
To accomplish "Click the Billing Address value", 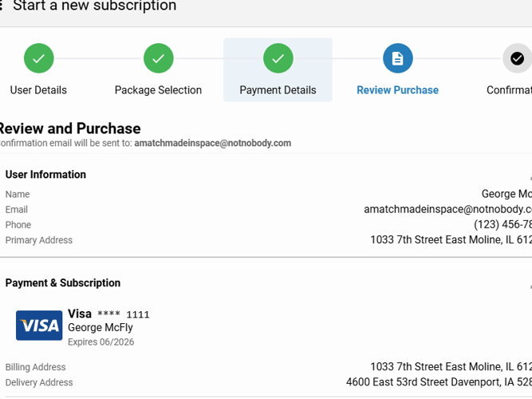I will click(451, 367).
